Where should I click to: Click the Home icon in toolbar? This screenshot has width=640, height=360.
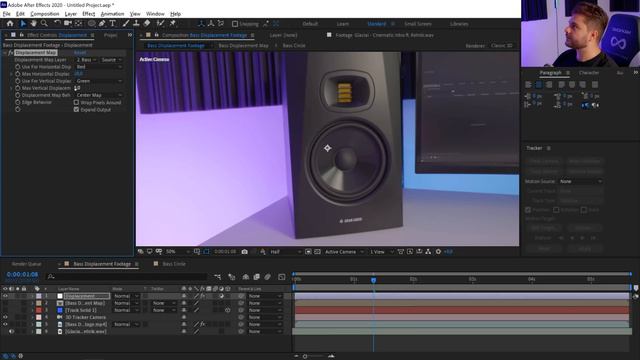pos(10,24)
